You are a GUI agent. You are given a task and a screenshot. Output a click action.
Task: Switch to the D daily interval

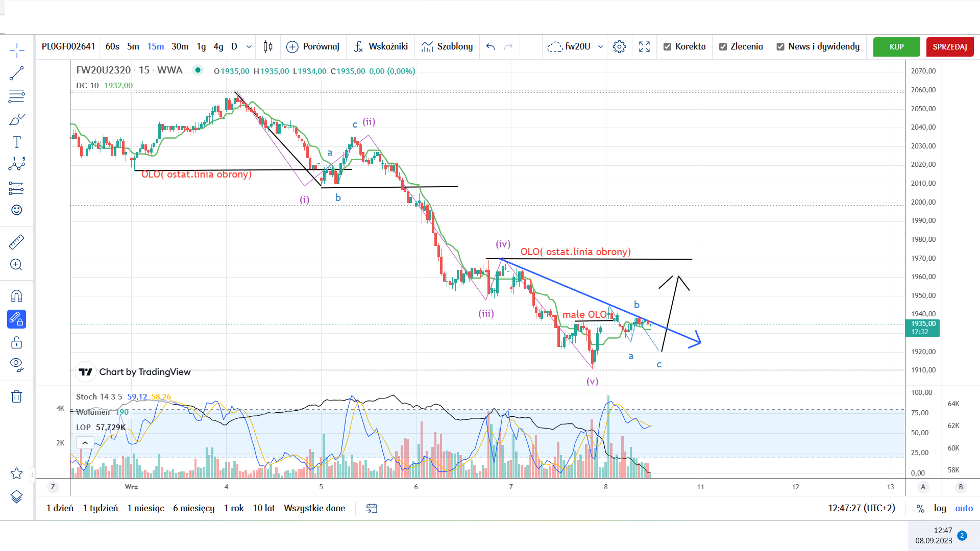pyautogui.click(x=234, y=47)
